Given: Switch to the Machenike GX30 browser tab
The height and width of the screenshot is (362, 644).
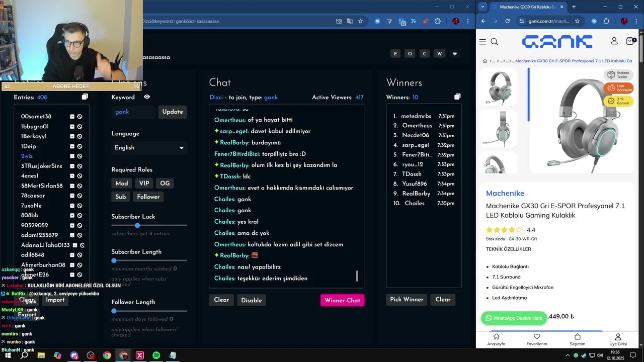Looking at the screenshot, I should click(x=527, y=7).
